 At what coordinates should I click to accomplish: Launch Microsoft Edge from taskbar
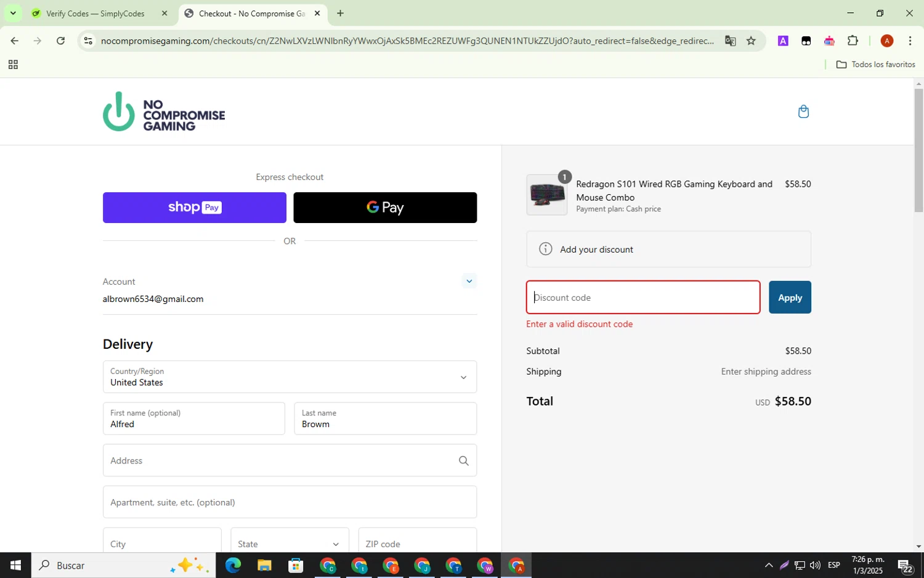(x=233, y=565)
